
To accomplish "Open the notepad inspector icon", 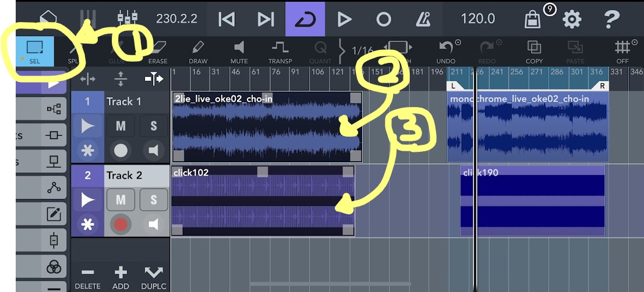I will (x=54, y=213).
